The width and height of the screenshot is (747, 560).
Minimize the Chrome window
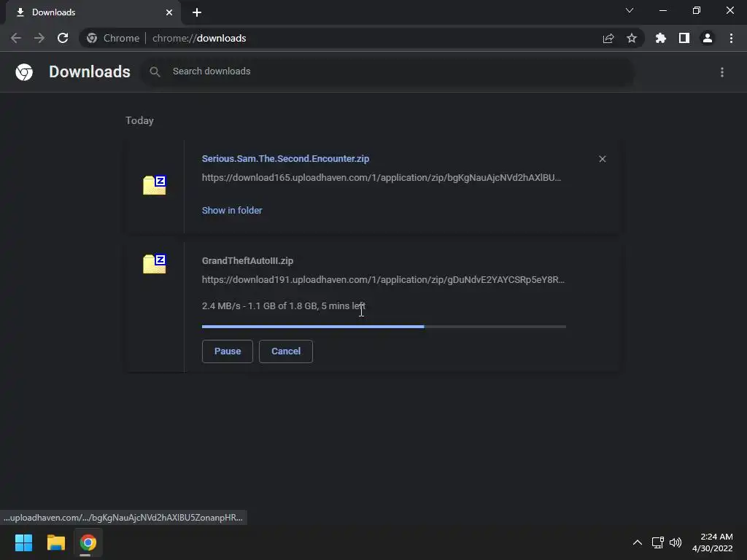(x=662, y=10)
